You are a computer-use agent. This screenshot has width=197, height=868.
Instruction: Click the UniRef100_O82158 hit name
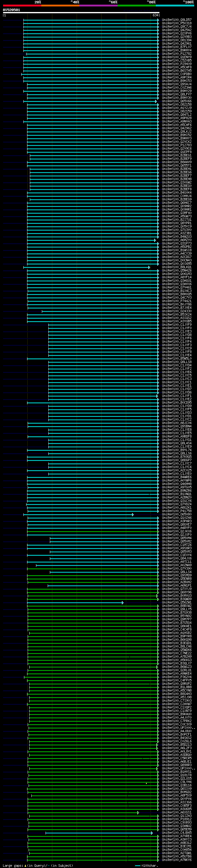pos(176,104)
